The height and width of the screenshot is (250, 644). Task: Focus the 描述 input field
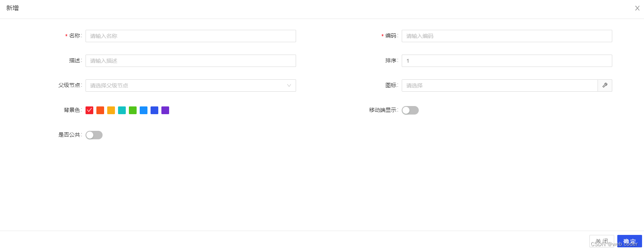click(191, 61)
